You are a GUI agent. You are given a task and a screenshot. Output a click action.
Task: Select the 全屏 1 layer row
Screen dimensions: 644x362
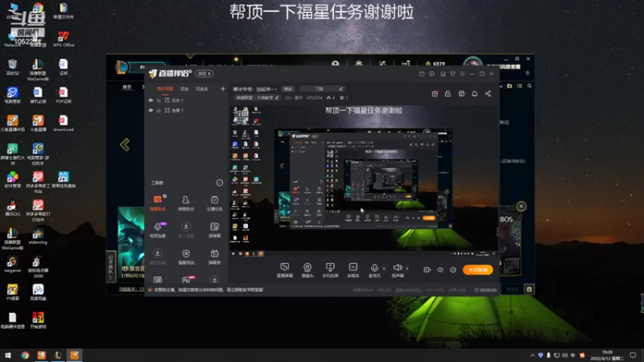point(187,110)
